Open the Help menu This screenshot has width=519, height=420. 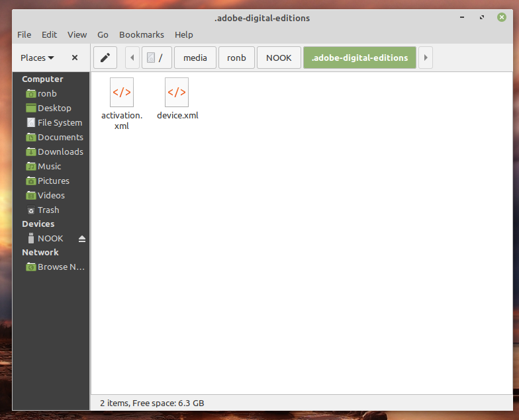click(x=184, y=34)
